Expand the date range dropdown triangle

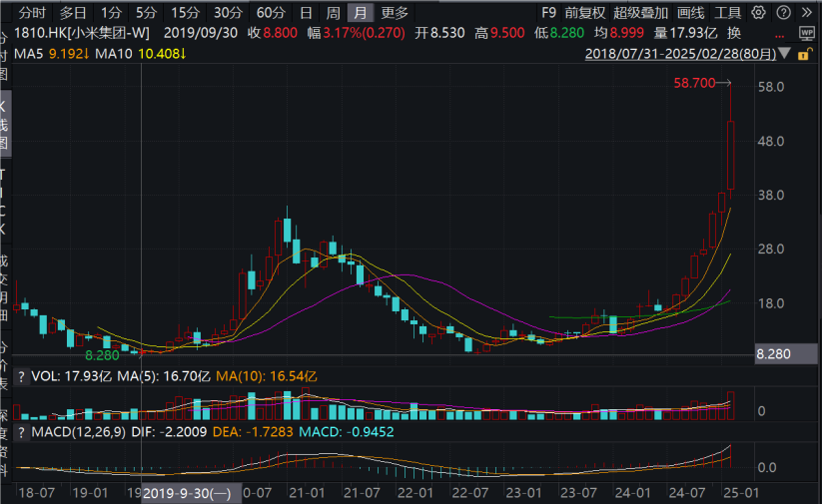(785, 54)
